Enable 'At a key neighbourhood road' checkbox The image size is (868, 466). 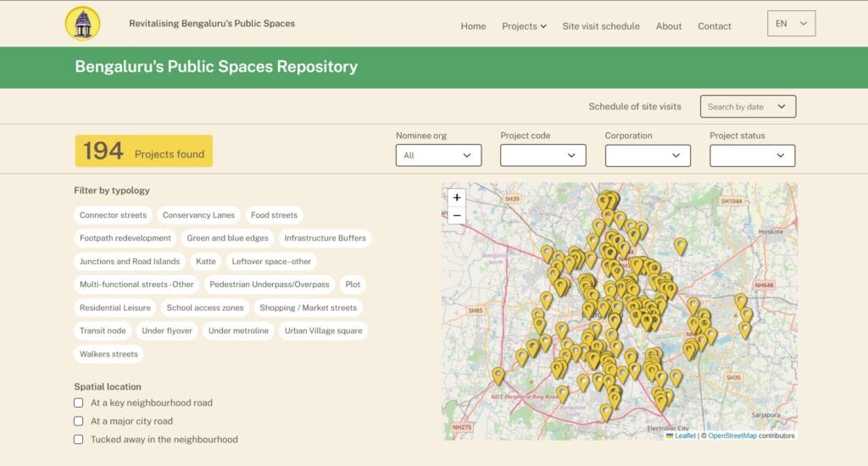point(79,402)
